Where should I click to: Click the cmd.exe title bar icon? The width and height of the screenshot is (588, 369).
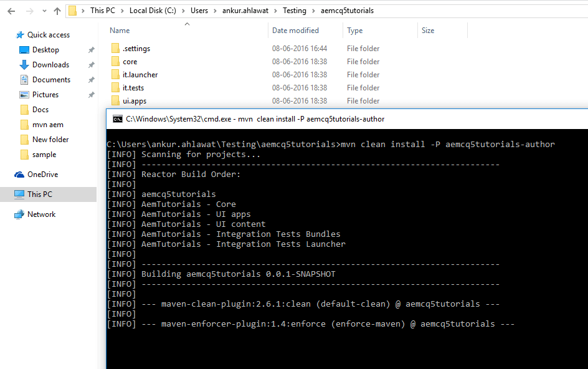(x=116, y=118)
